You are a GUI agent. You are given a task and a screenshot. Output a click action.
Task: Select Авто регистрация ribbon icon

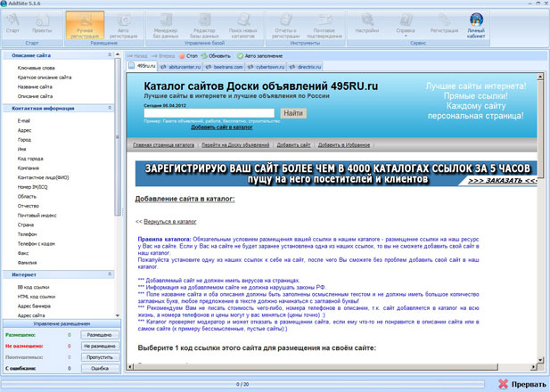[x=123, y=25]
